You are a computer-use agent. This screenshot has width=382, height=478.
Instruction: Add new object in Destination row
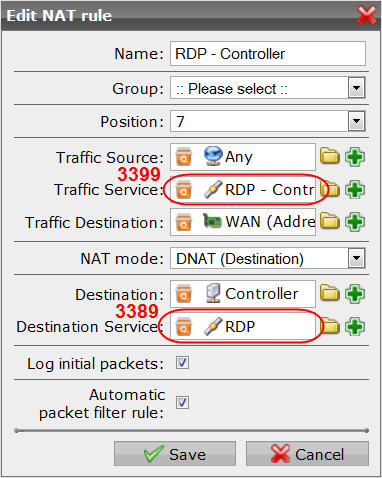coord(355,294)
